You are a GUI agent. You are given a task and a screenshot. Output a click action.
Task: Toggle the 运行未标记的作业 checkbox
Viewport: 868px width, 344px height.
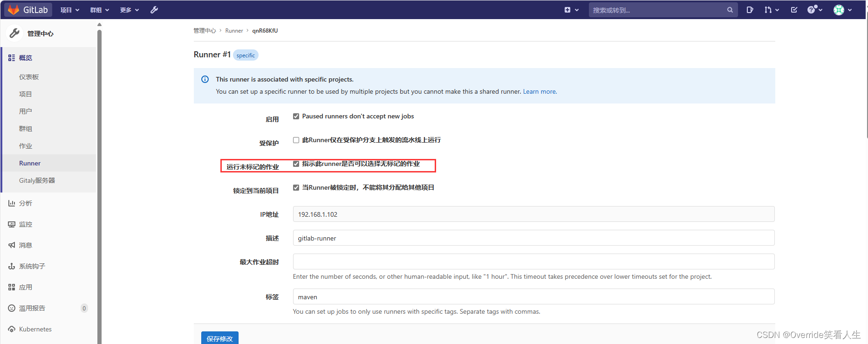coord(296,164)
